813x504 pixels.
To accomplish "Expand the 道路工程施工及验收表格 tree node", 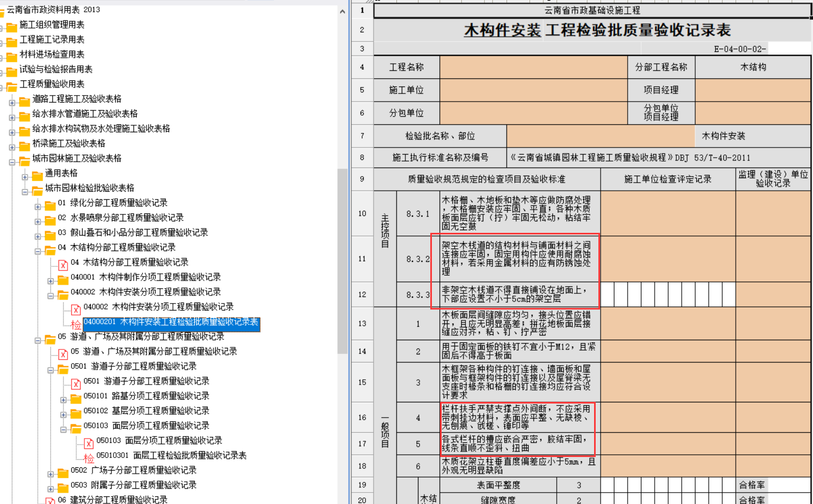I will click(12, 102).
